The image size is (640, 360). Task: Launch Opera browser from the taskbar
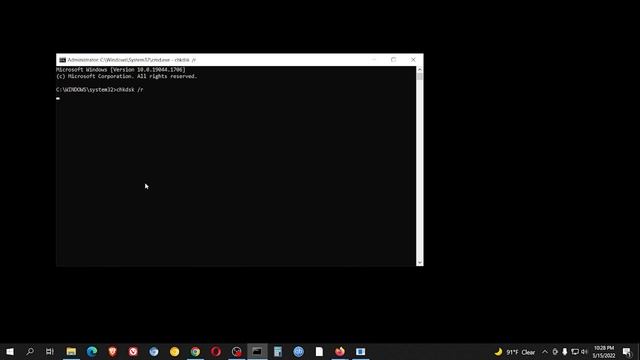216,351
